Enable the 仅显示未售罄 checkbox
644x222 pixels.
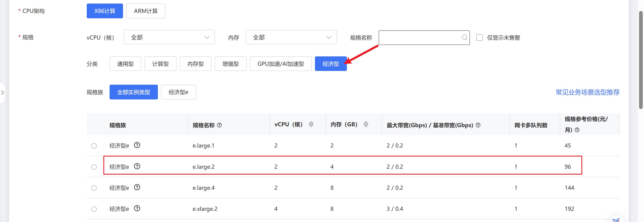pyautogui.click(x=479, y=38)
